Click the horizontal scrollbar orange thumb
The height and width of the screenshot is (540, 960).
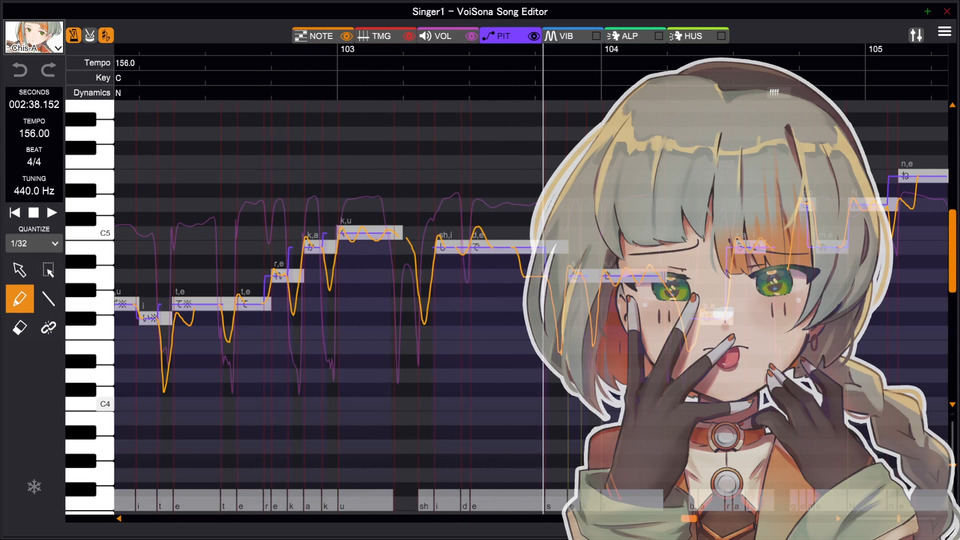(x=689, y=519)
